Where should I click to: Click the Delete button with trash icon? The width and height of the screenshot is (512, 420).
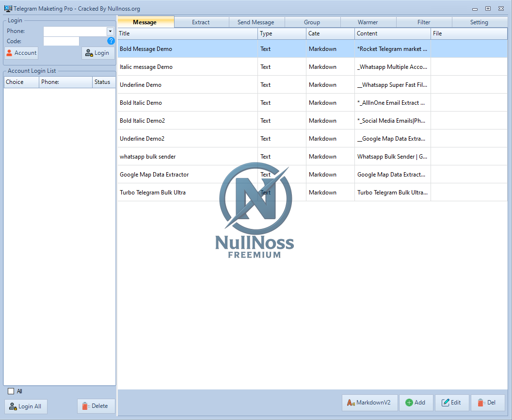tap(96, 406)
